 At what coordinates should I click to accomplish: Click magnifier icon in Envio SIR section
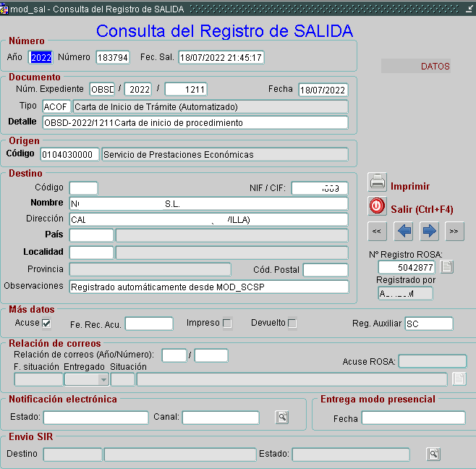pyautogui.click(x=433, y=454)
